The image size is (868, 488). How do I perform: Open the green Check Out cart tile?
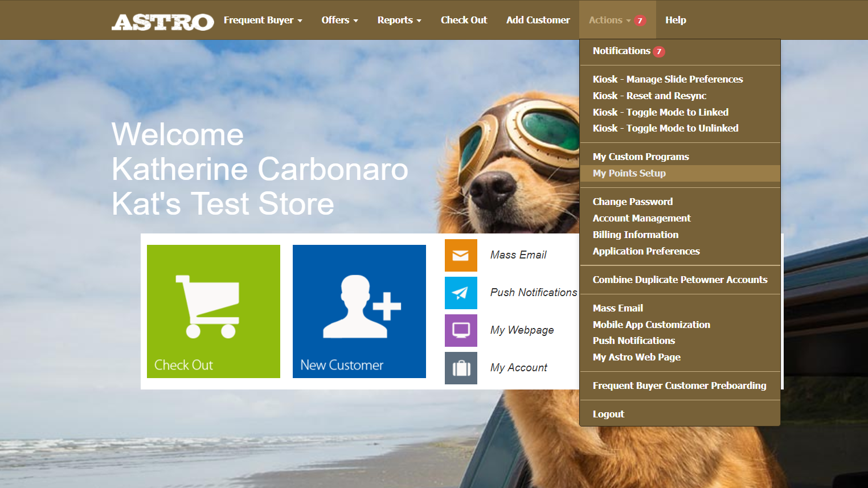[x=214, y=311]
